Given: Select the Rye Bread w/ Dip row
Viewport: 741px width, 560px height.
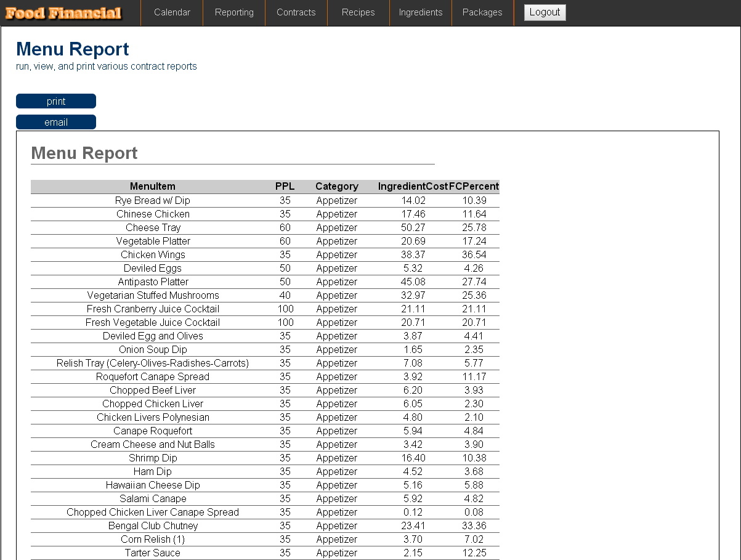Looking at the screenshot, I should 152,200.
